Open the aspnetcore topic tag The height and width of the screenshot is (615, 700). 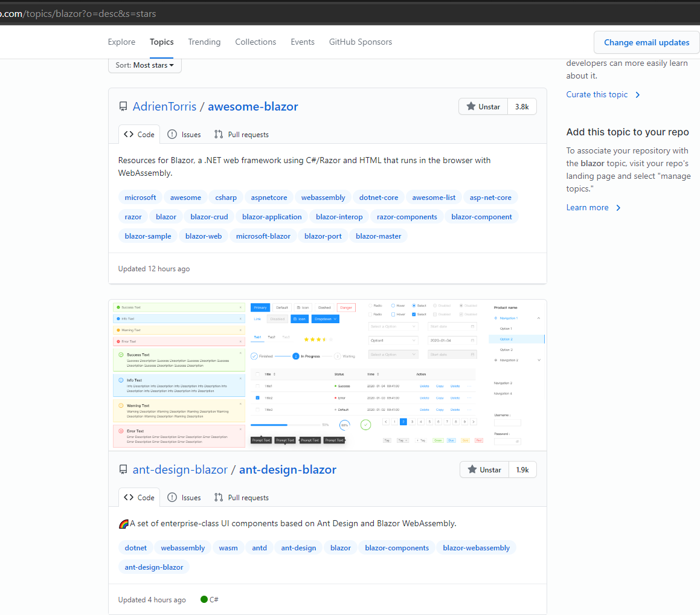pos(269,198)
